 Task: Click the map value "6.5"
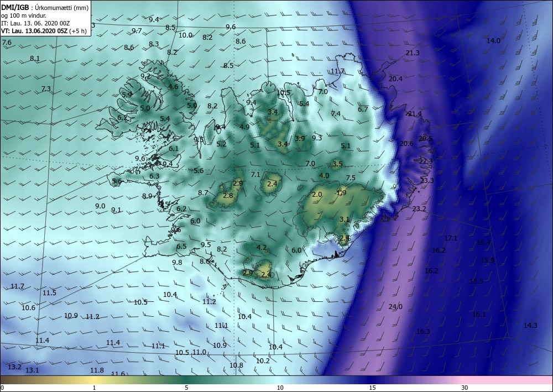pos(181,247)
